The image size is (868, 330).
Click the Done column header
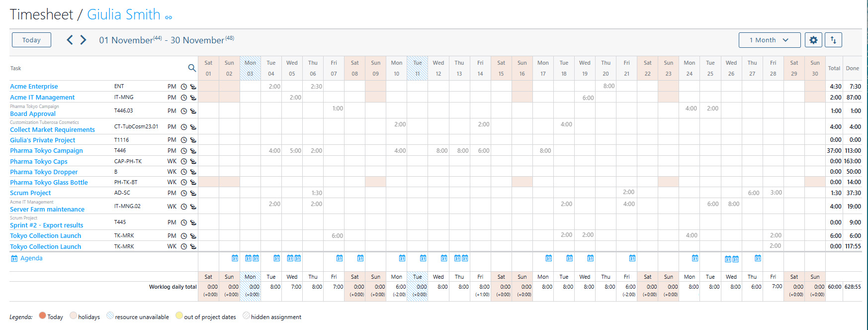pos(853,68)
